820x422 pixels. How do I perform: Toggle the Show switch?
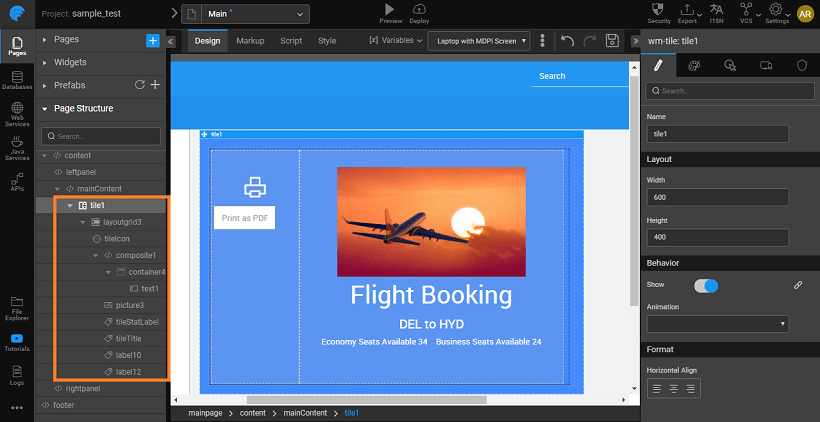706,285
